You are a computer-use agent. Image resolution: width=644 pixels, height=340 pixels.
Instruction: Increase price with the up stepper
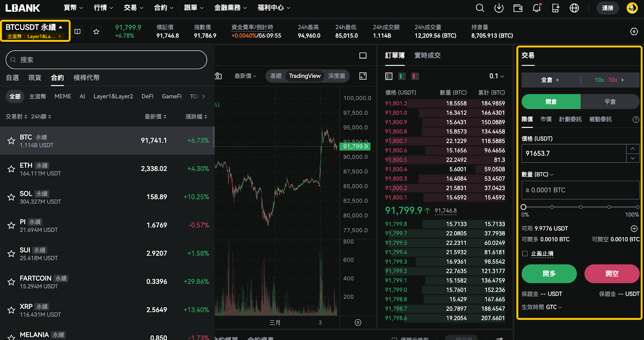pyautogui.click(x=633, y=148)
